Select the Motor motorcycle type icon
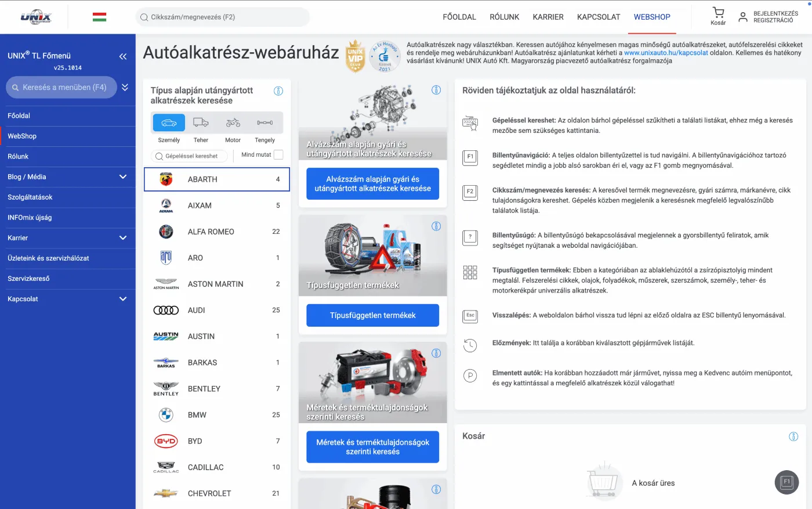 [233, 122]
